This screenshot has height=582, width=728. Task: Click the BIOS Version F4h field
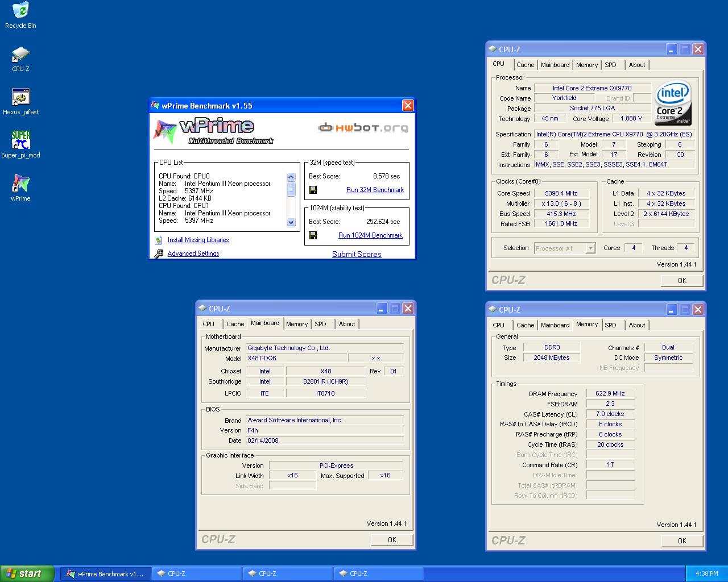pos(325,430)
